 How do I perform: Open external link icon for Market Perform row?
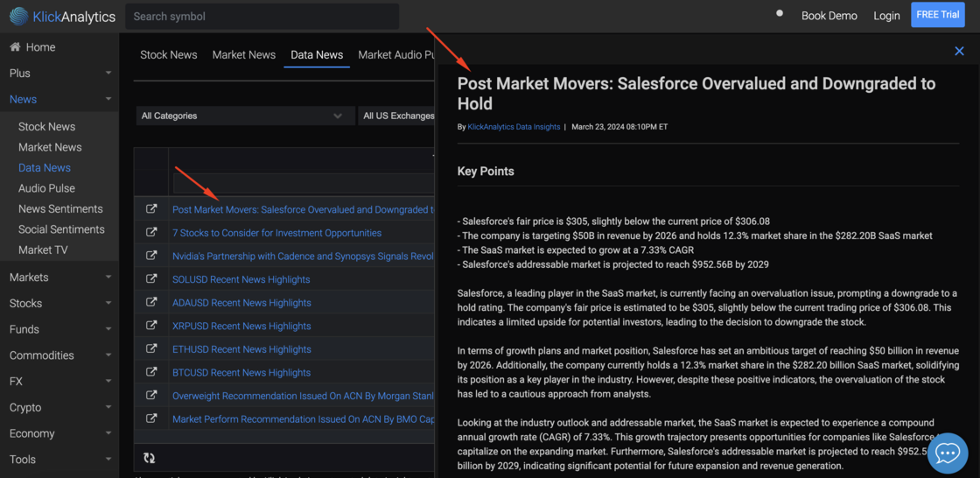(x=151, y=418)
